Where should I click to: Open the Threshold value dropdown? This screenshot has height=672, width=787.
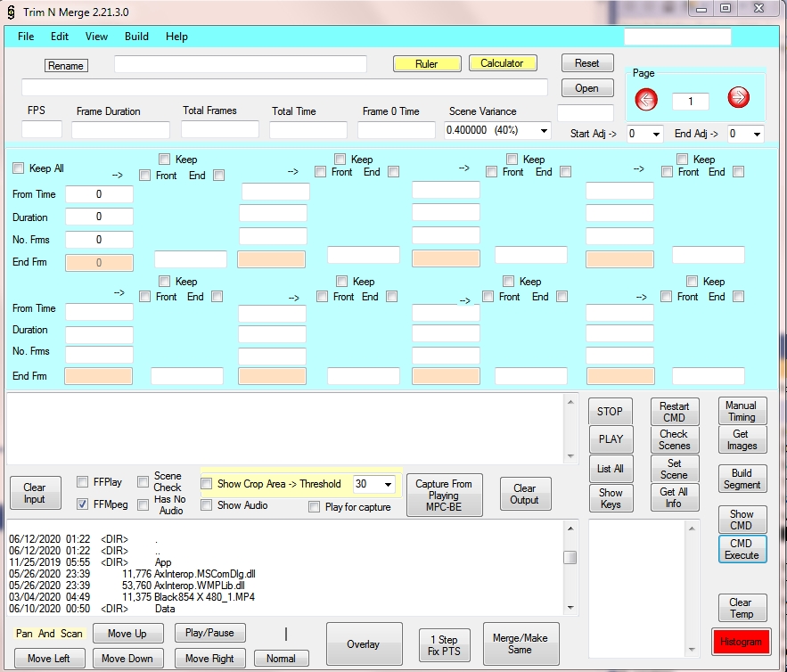pos(388,484)
